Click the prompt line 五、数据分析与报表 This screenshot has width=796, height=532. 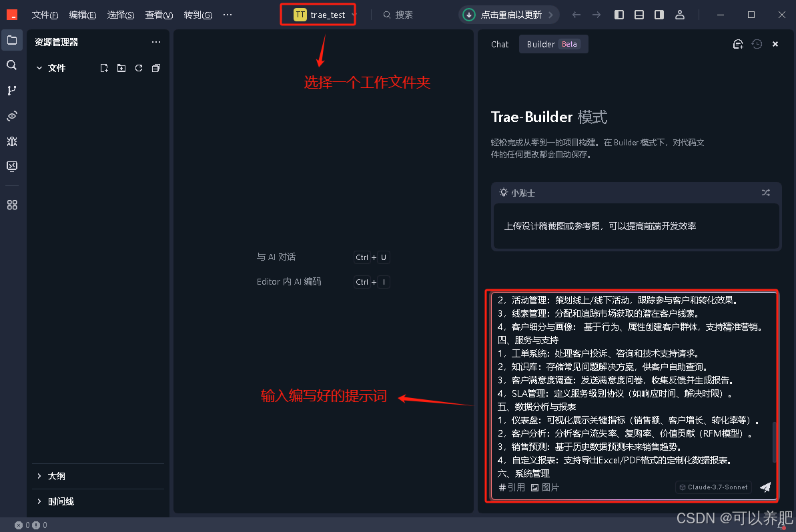(x=536, y=407)
